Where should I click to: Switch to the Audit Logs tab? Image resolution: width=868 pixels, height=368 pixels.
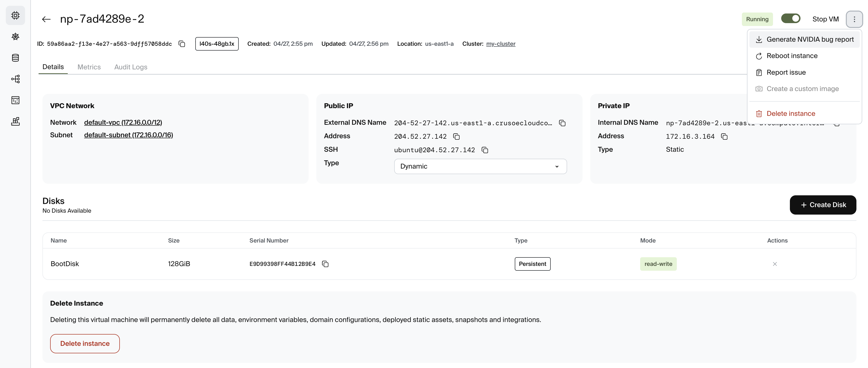point(131,67)
